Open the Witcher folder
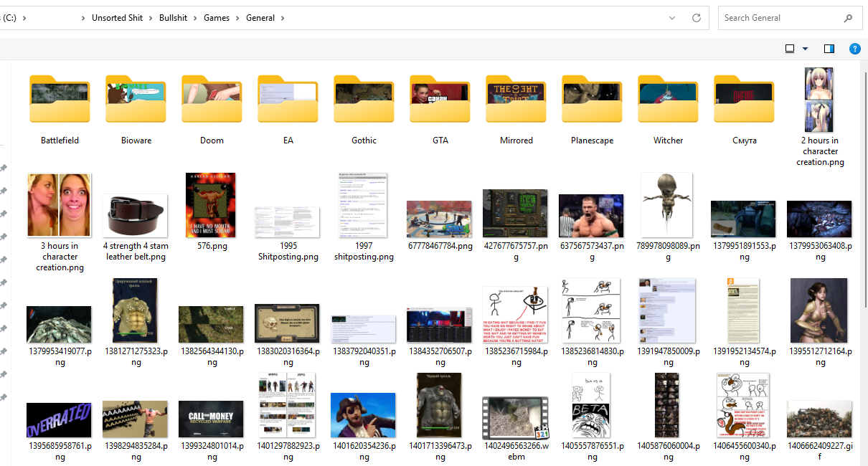 668,100
